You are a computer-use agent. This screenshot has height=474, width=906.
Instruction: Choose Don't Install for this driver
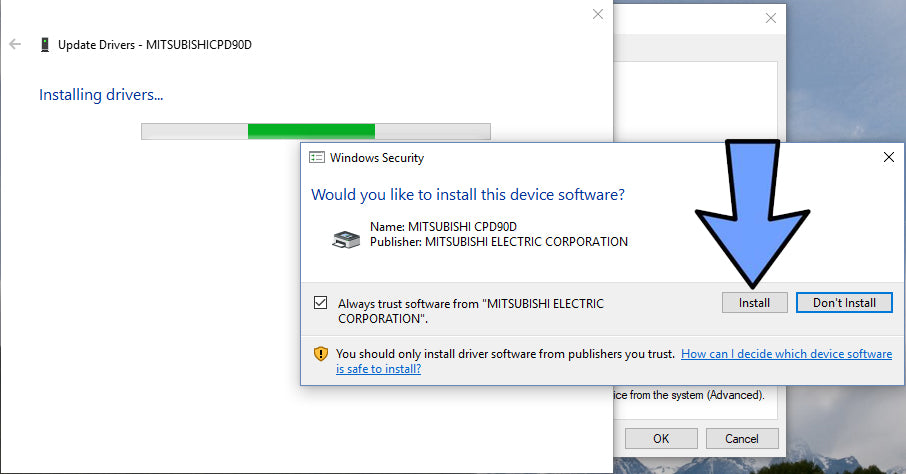click(844, 303)
